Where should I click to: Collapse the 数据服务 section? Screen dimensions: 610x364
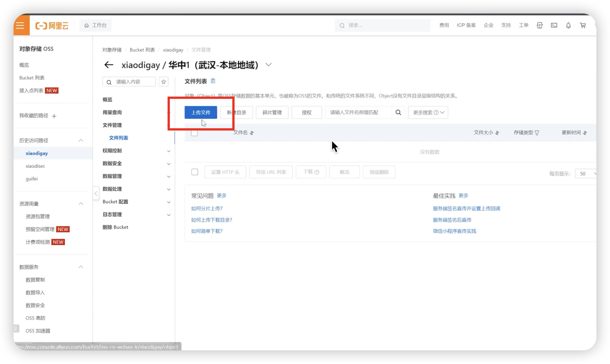coord(81,267)
